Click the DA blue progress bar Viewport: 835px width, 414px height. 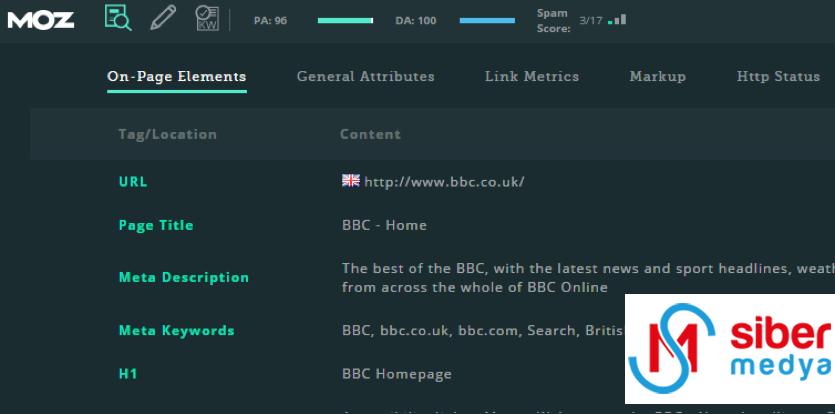[487, 21]
